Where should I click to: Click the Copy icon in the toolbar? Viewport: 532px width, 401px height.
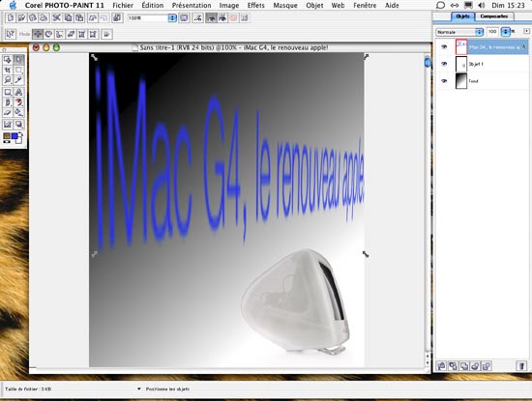69,17
